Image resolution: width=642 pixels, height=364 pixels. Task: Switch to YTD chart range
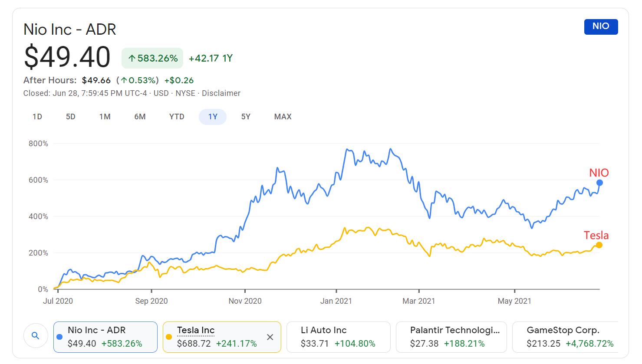pos(177,117)
